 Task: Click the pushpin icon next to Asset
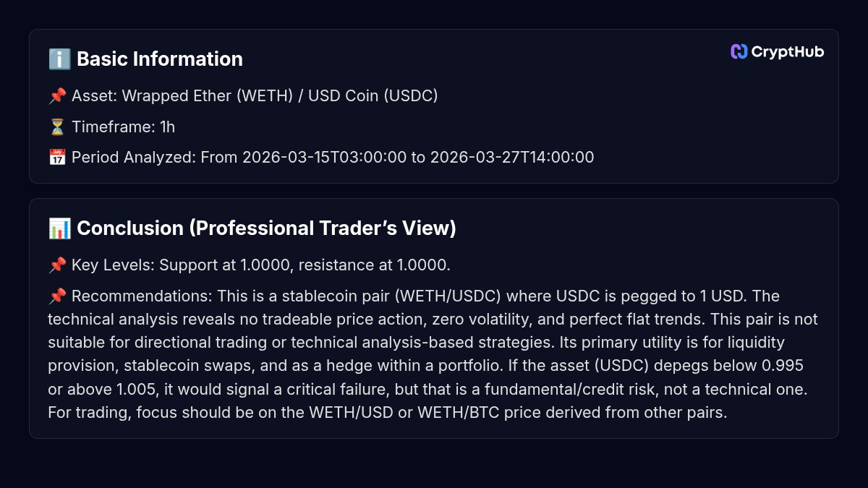58,95
